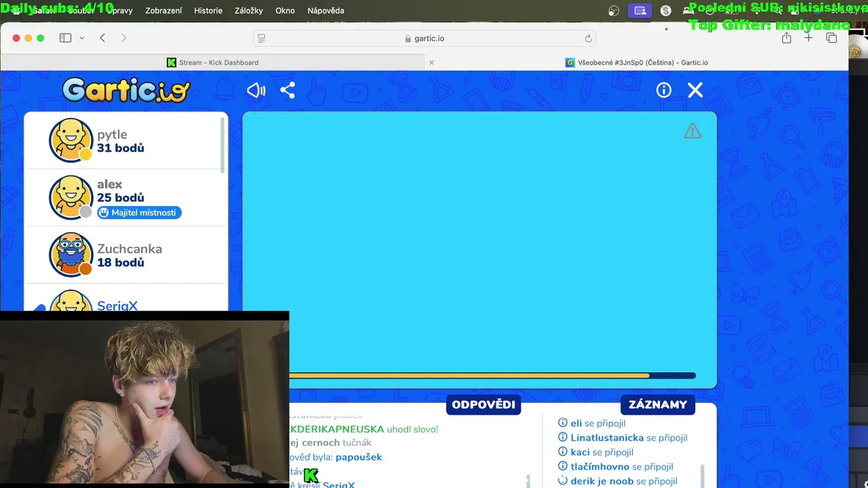The height and width of the screenshot is (488, 868).
Task: Click alex's score 25 bodů
Action: click(x=121, y=198)
